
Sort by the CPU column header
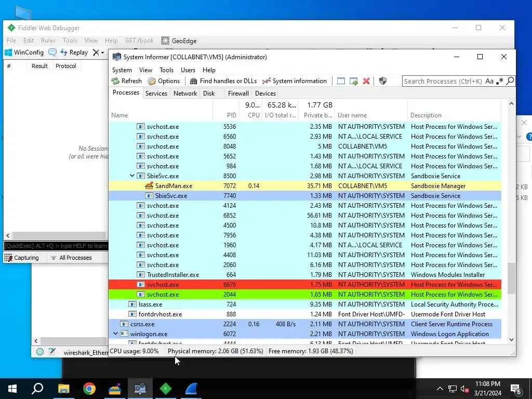pyautogui.click(x=250, y=115)
